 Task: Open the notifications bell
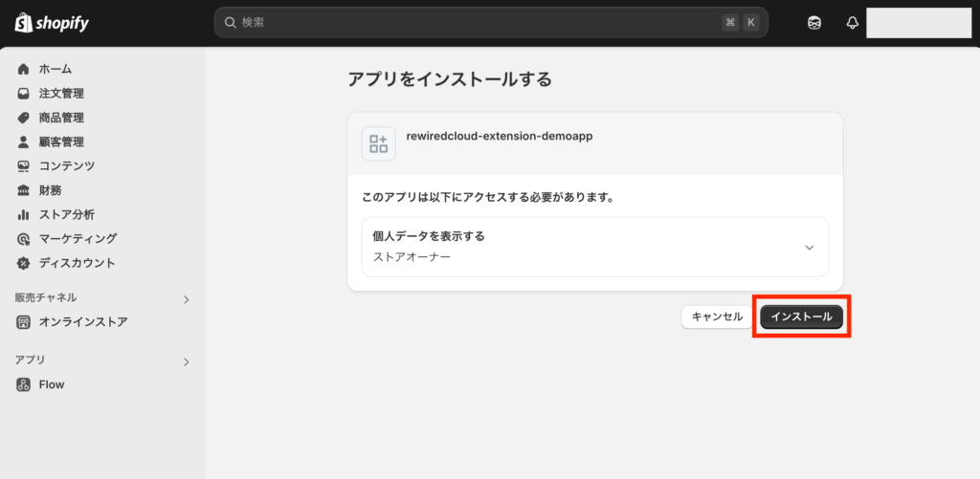[x=852, y=23]
